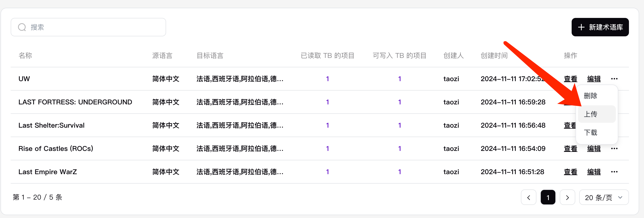This screenshot has width=644, height=218.
Task: Click 编辑 for Rise of Castles (ROCs)
Action: click(594, 149)
